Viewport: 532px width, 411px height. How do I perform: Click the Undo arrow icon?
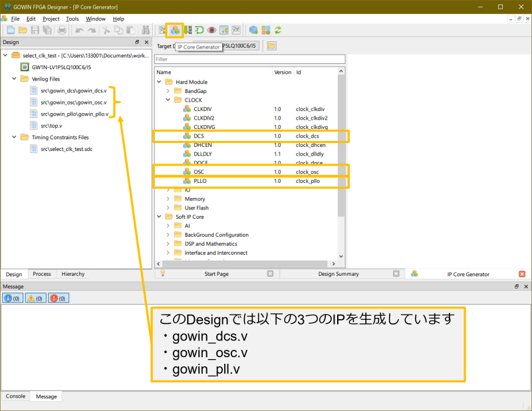(x=79, y=31)
